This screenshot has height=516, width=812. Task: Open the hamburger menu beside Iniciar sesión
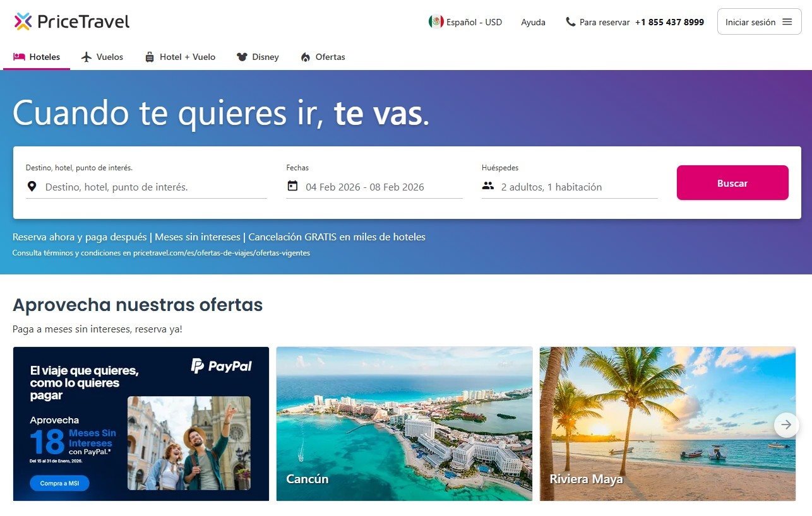[787, 21]
